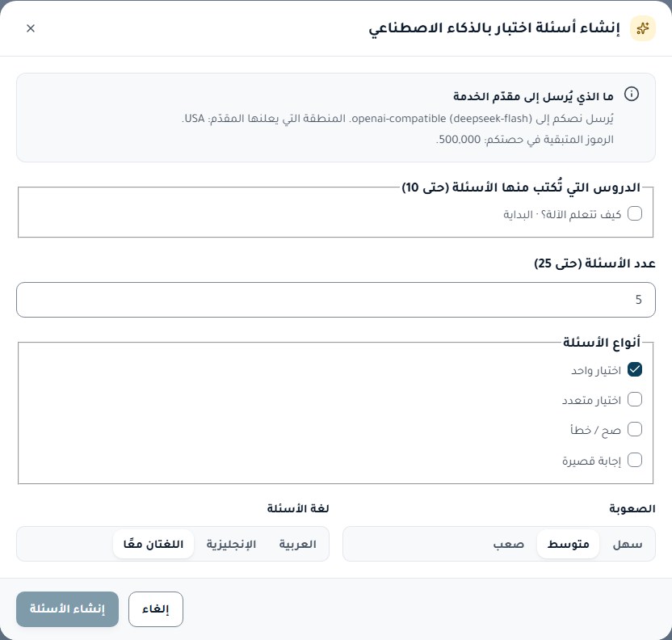
Task: Click the dialog title 'إنشاء أسئلة اختبار بالذكاء الاصطناعي'
Action: click(x=494, y=28)
